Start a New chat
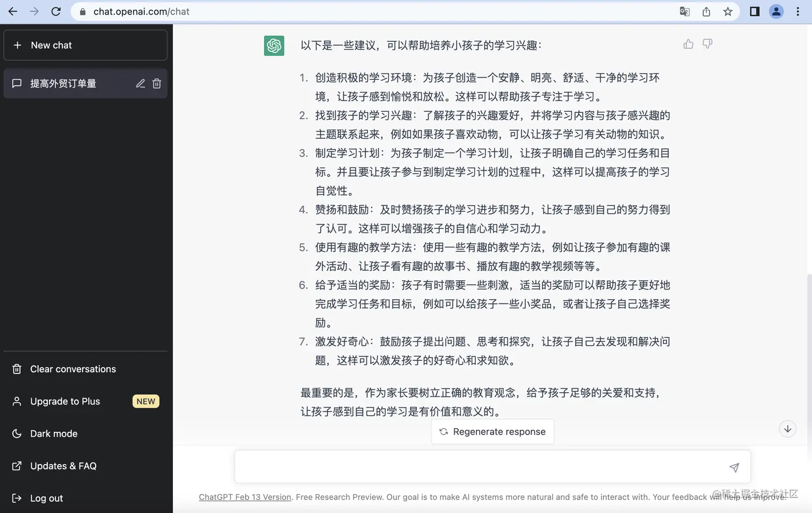 tap(85, 45)
